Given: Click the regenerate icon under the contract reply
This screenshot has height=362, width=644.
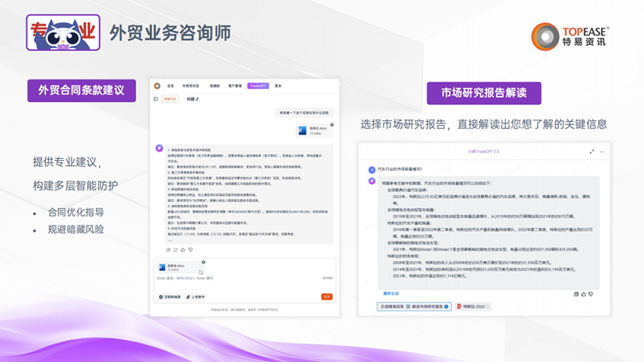Looking at the screenshot, I should 175,250.
